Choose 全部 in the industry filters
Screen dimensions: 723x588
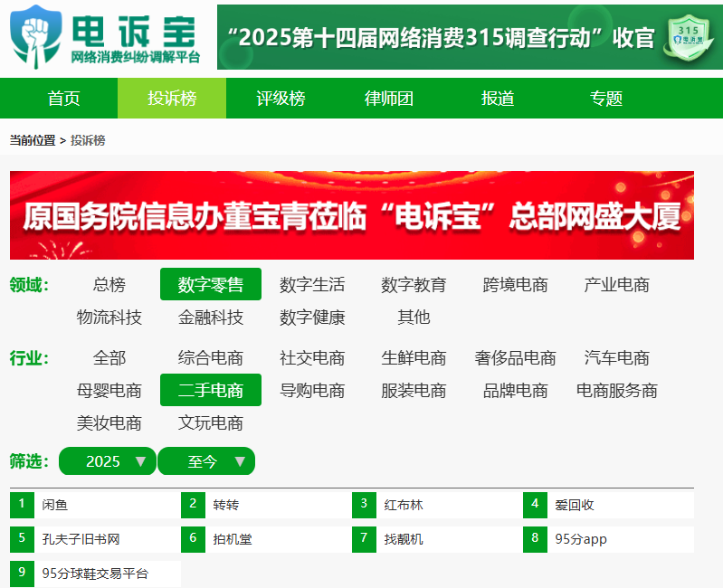coord(109,357)
